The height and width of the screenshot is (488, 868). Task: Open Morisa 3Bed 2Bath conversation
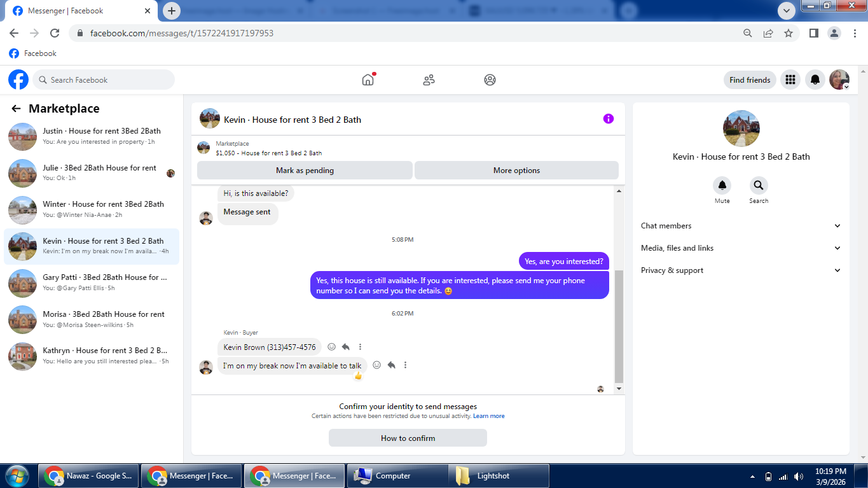(x=92, y=319)
